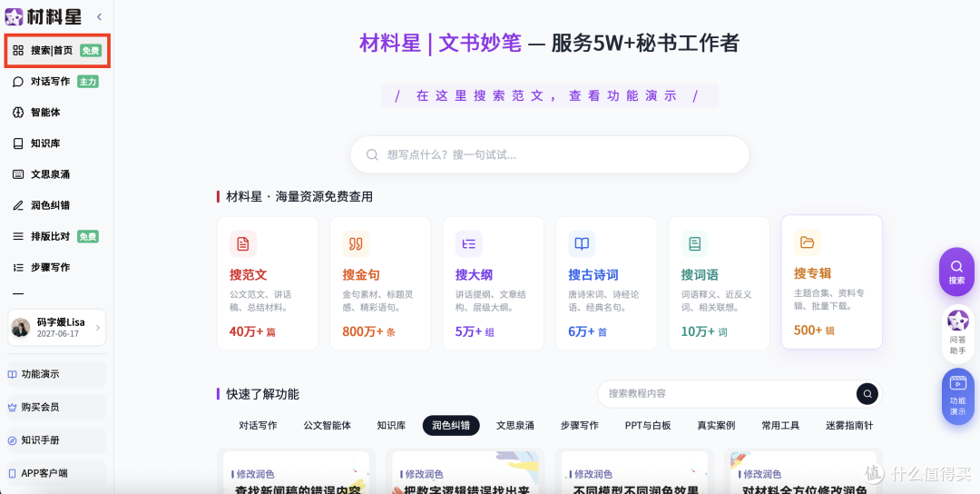Focus the main 想写点什么 search box

click(549, 154)
